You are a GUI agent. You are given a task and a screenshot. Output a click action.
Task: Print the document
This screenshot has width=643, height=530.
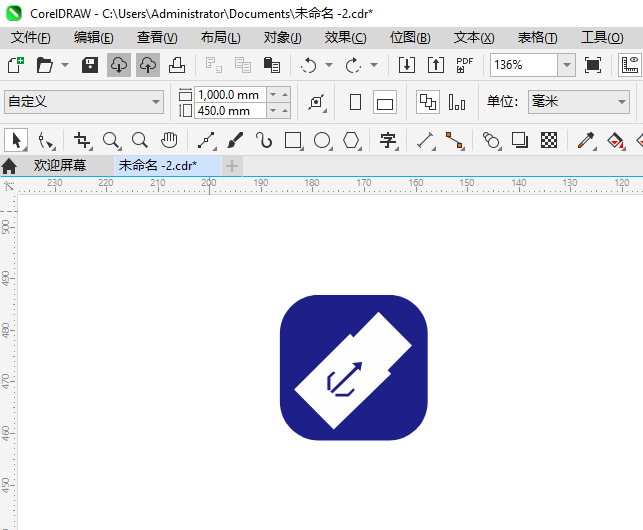(x=177, y=65)
